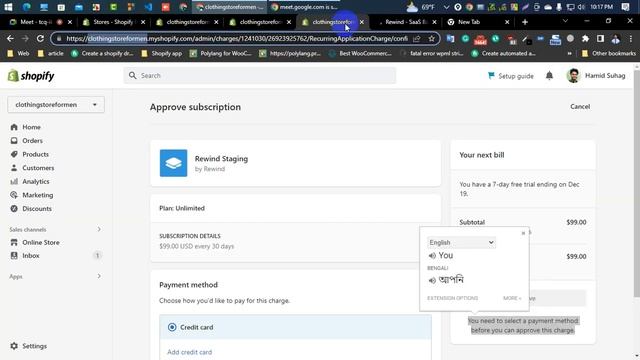Play Bengali pronunciation speaker icon
Viewport: 640px width, 360px height.
[432, 280]
